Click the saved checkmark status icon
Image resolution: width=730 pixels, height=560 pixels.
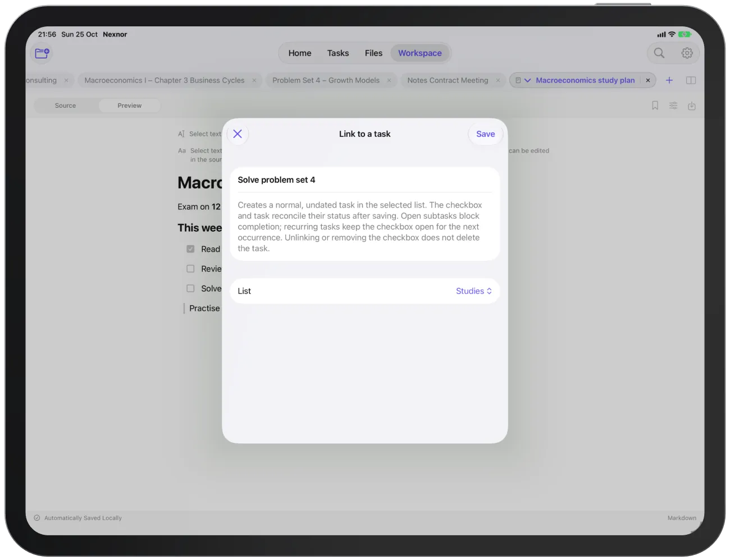37,518
